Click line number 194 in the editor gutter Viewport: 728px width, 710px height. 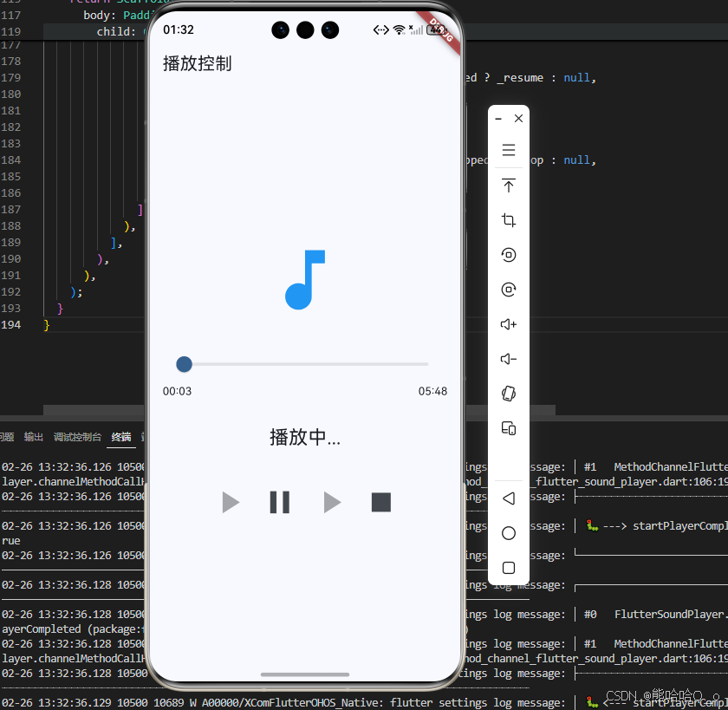[x=10, y=324]
